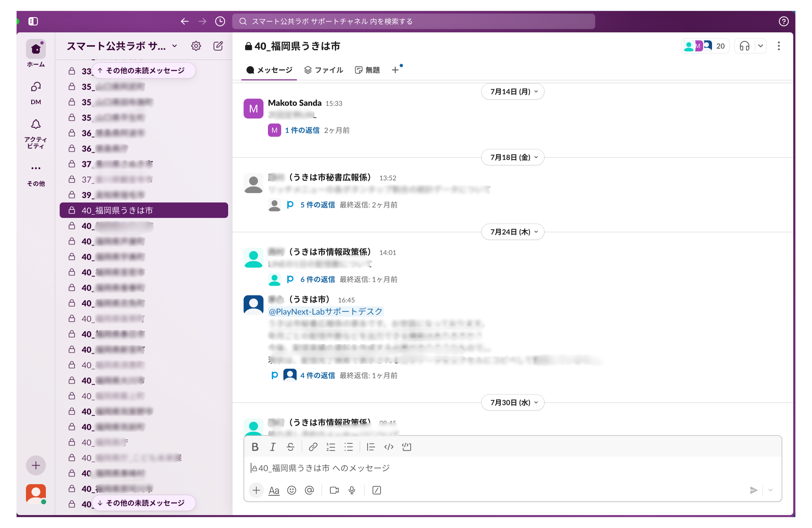
Task: Switch to the ファイル tab
Action: click(323, 70)
